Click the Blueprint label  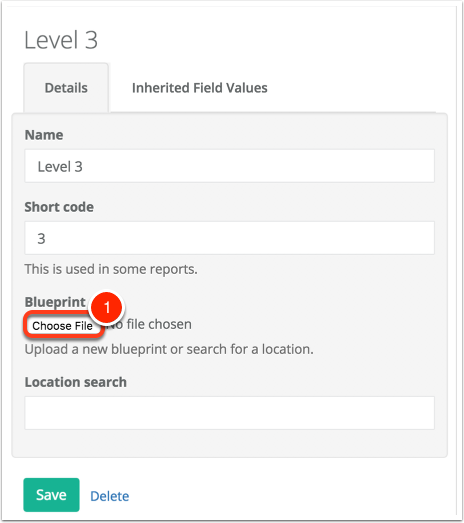(55, 302)
